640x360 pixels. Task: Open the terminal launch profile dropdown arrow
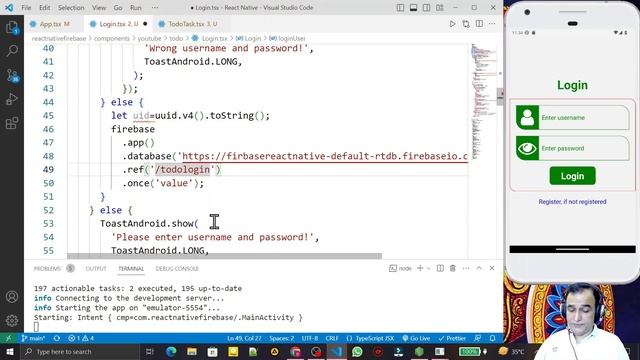(x=429, y=268)
